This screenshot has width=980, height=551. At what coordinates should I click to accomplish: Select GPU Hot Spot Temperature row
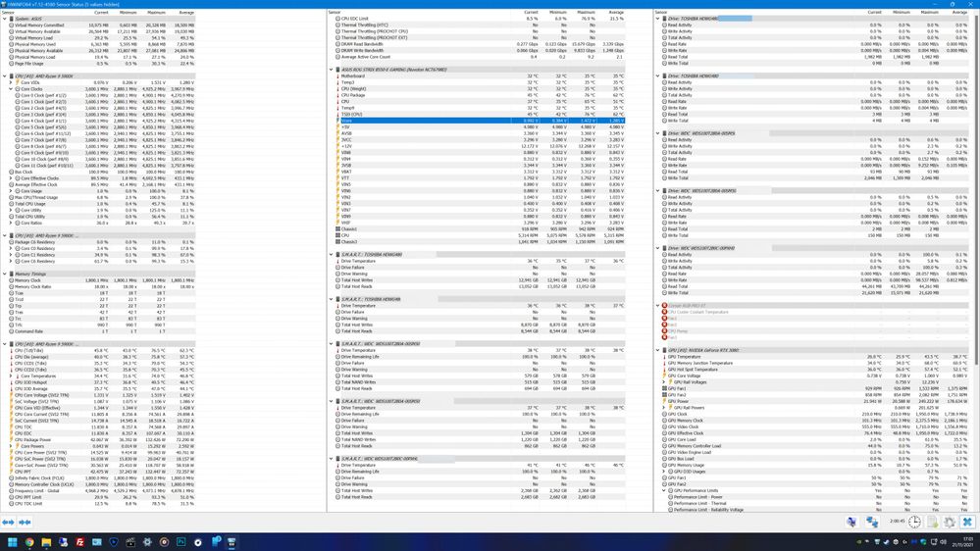click(815, 370)
